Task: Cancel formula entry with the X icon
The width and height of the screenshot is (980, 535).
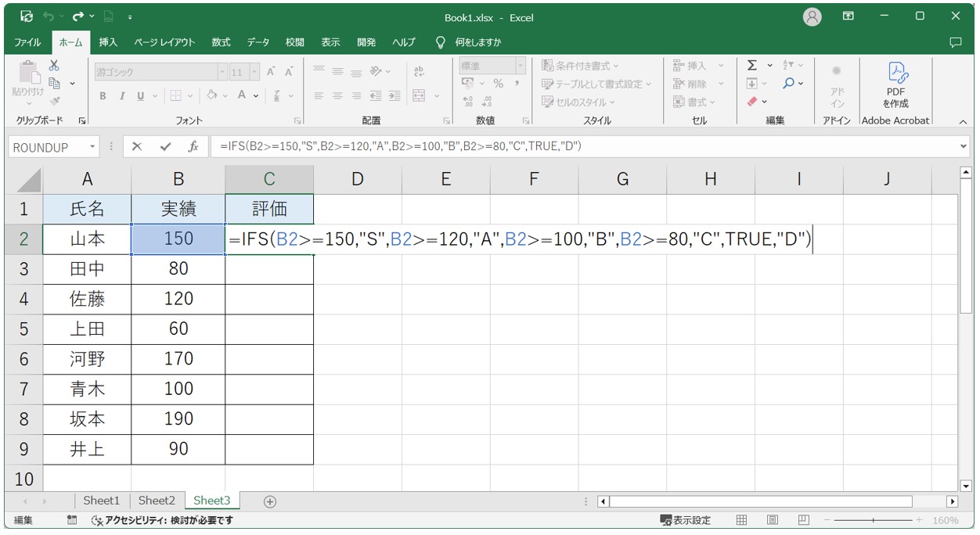Action: [137, 146]
